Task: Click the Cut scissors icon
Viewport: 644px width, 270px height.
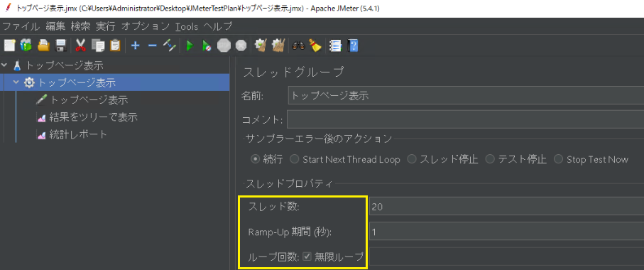Action: pos(80,45)
